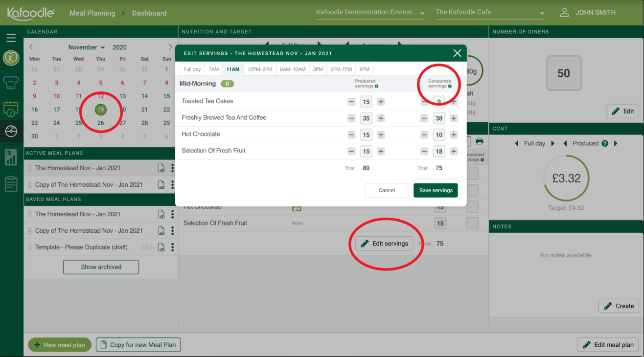Viewport: 644px width, 357px height.
Task: Decrease produced servings for Freshly Brewed Tea
Action: pos(351,118)
